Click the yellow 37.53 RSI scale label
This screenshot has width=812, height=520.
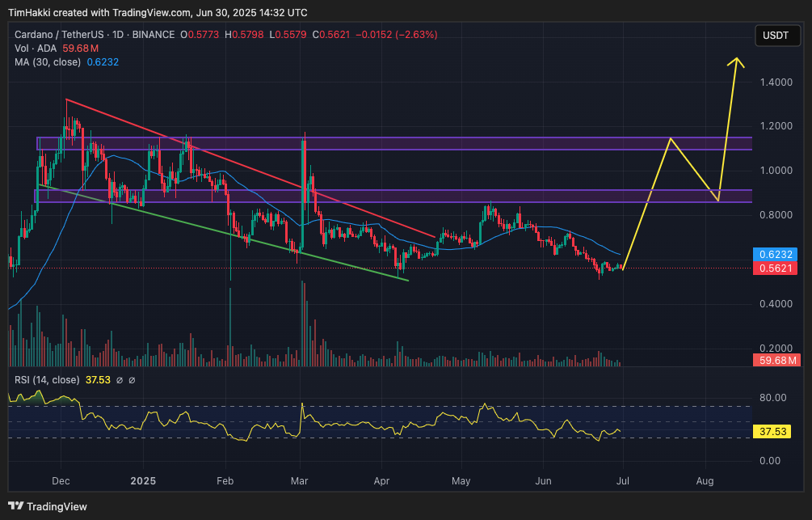coord(776,431)
